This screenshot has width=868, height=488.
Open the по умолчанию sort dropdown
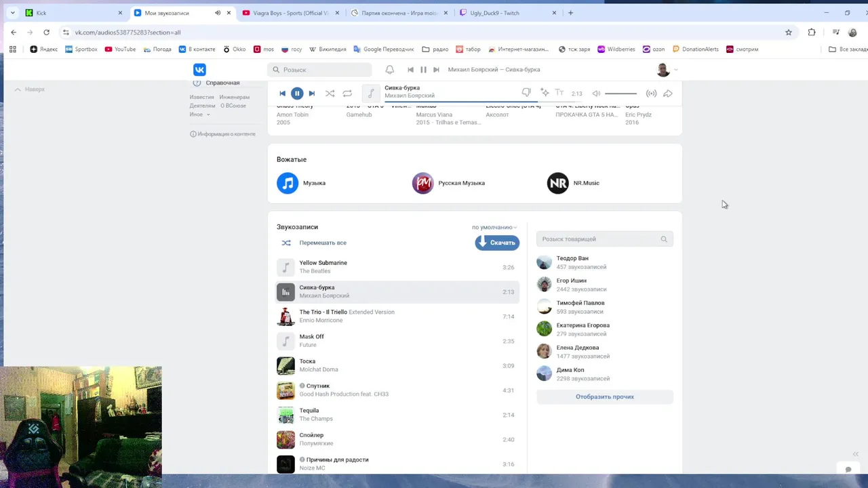pos(494,228)
